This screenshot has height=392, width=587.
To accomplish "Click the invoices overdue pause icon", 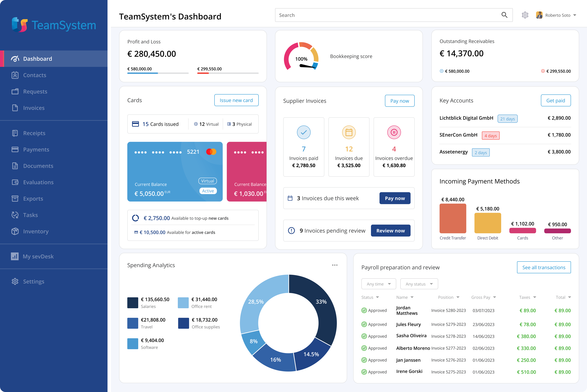I will 394,132.
